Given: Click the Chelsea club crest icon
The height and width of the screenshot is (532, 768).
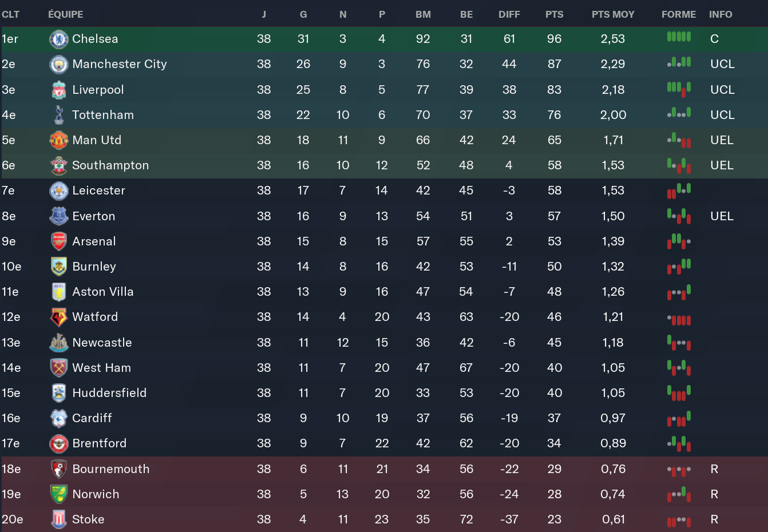Looking at the screenshot, I should (59, 39).
